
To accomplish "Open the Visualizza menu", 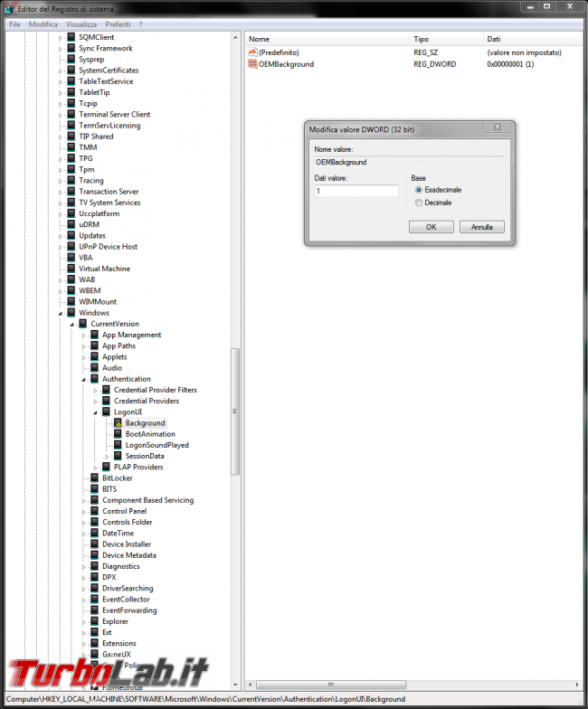I will coord(81,24).
